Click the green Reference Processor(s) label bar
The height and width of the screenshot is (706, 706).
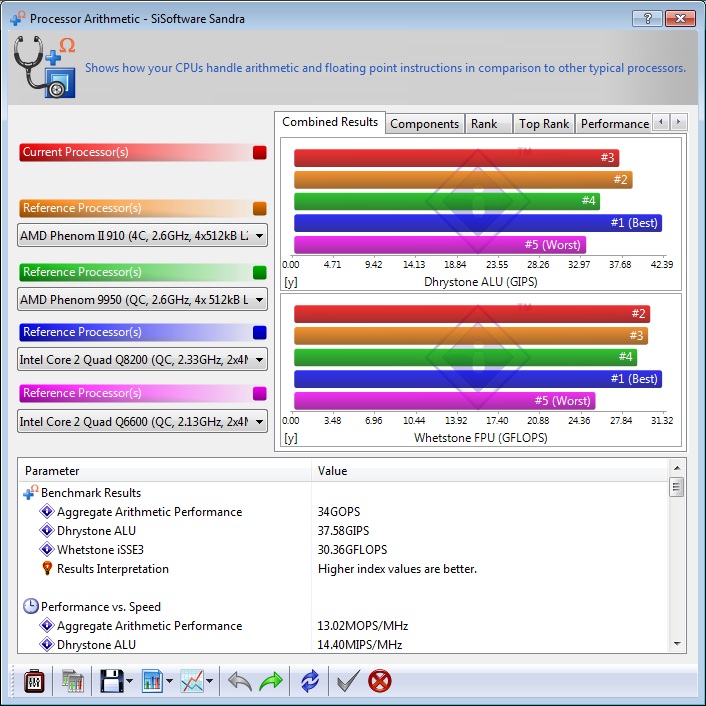[135, 272]
